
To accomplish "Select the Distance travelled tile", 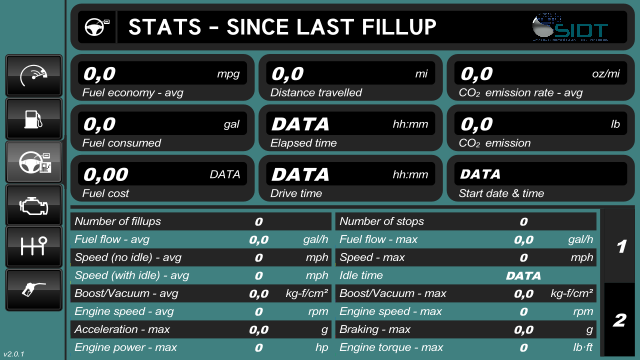I will point(351,78).
